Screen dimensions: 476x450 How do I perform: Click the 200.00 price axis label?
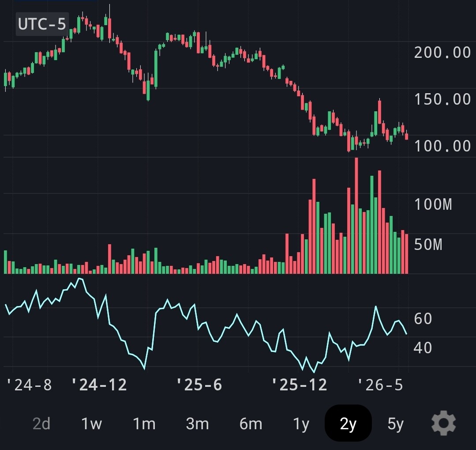(x=442, y=53)
